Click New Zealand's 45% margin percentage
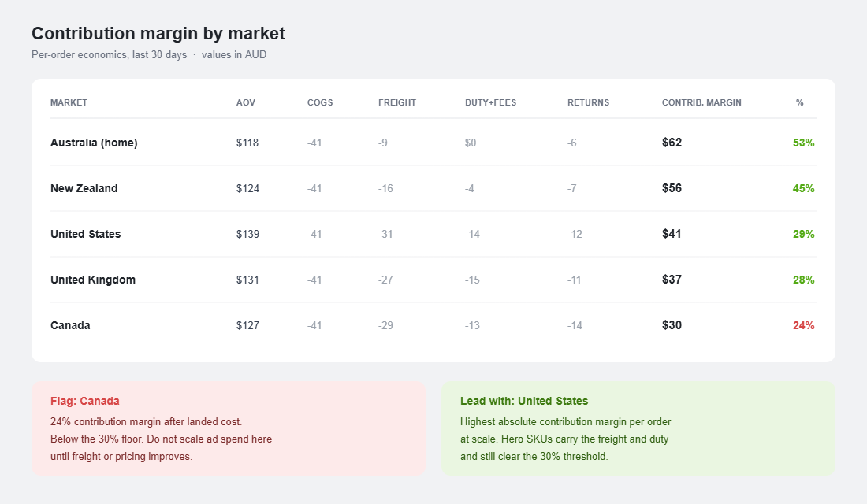 pos(803,188)
